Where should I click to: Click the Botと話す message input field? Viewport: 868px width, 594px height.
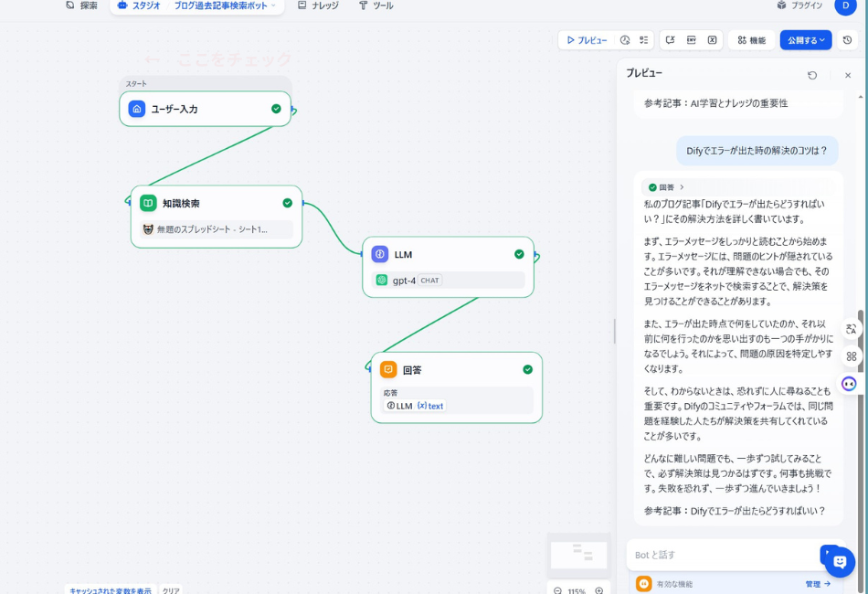point(713,554)
